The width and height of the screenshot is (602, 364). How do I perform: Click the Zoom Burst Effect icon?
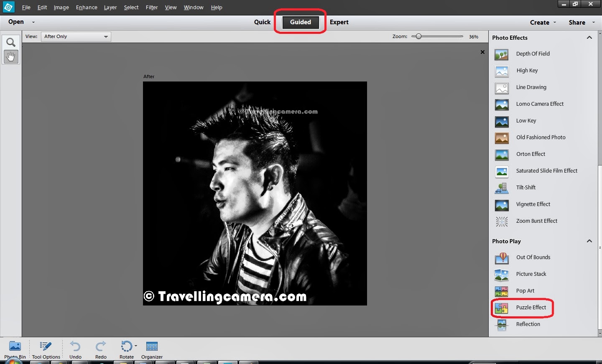click(x=502, y=221)
